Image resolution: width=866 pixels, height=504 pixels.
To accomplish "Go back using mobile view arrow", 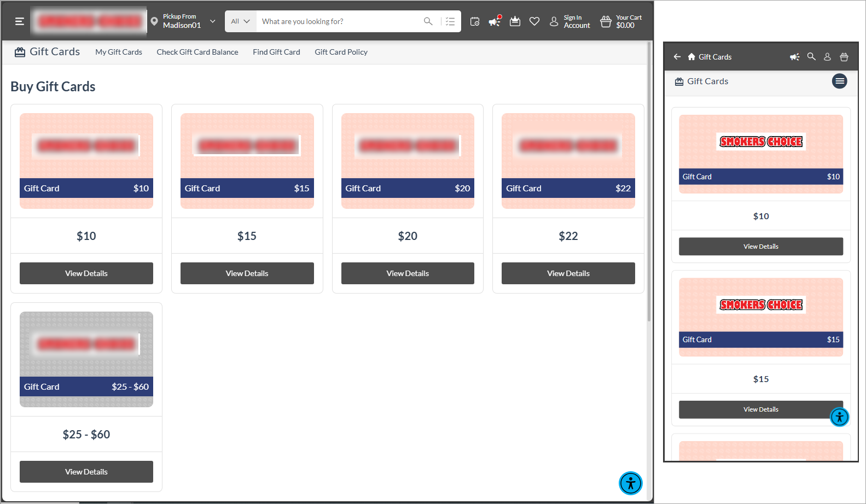I will tap(677, 57).
